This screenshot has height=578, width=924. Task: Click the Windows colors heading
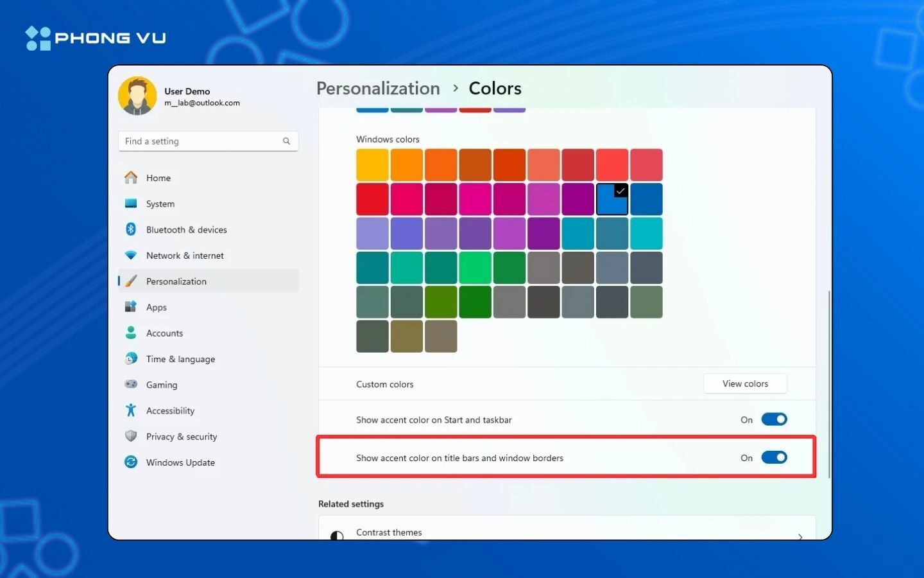click(x=388, y=139)
